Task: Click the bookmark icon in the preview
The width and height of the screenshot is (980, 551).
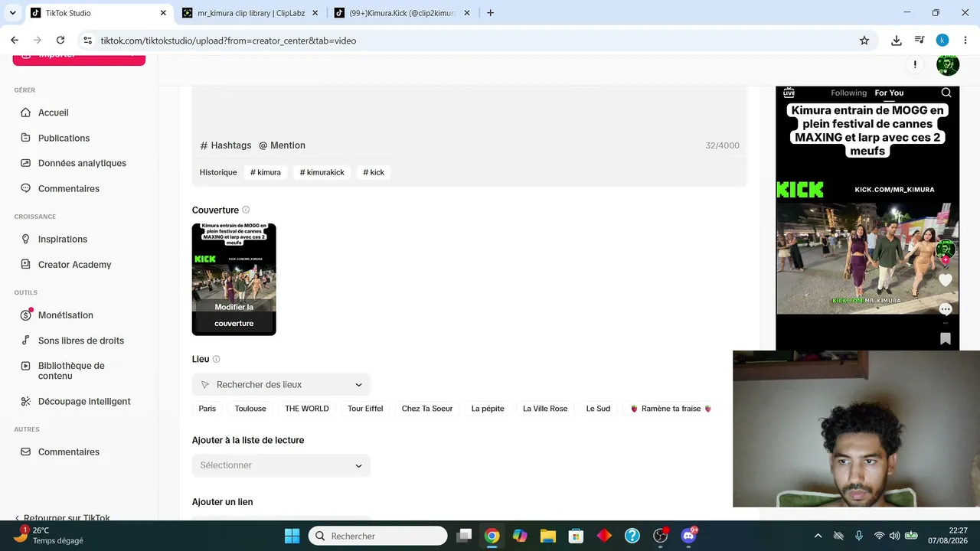Action: click(946, 338)
